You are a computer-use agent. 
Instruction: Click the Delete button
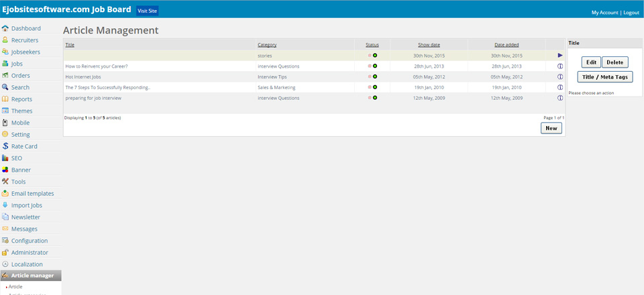[615, 62]
